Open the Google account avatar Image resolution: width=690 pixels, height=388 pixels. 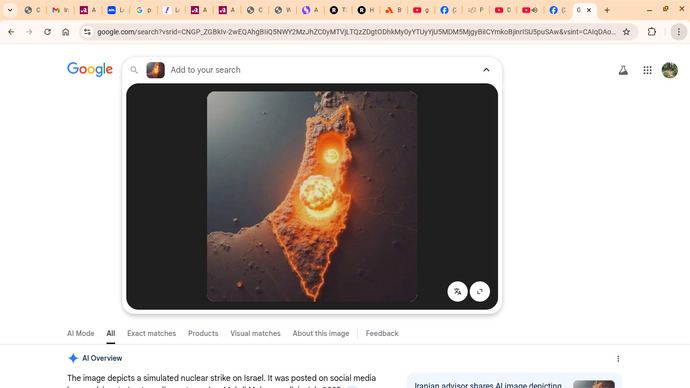pyautogui.click(x=670, y=70)
